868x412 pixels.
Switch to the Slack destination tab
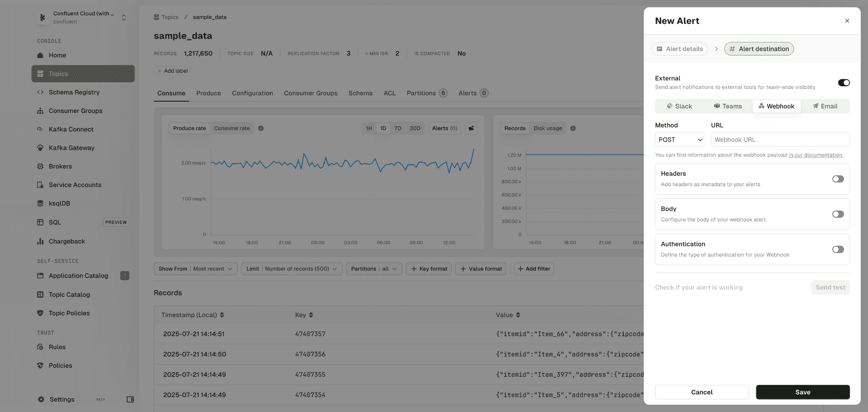click(x=679, y=106)
